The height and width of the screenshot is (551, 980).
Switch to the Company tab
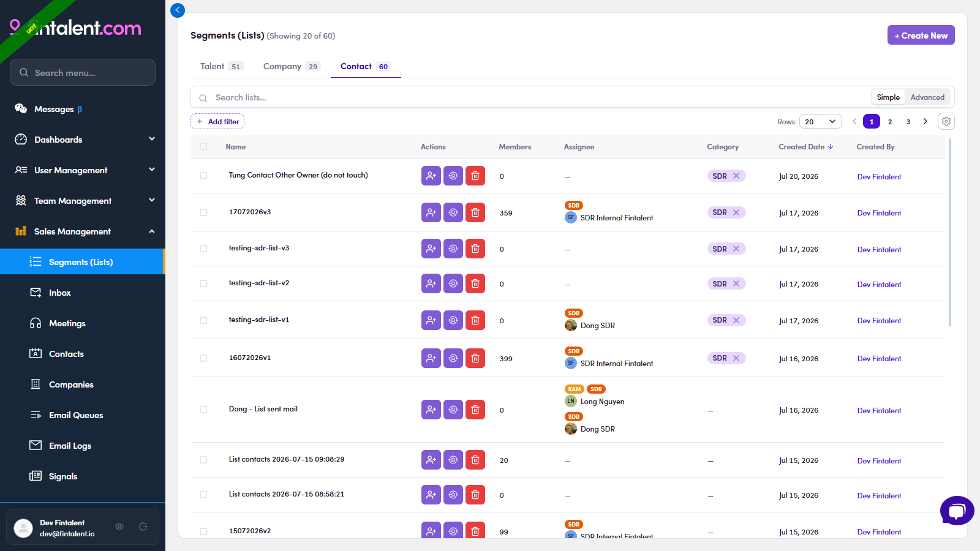(292, 66)
